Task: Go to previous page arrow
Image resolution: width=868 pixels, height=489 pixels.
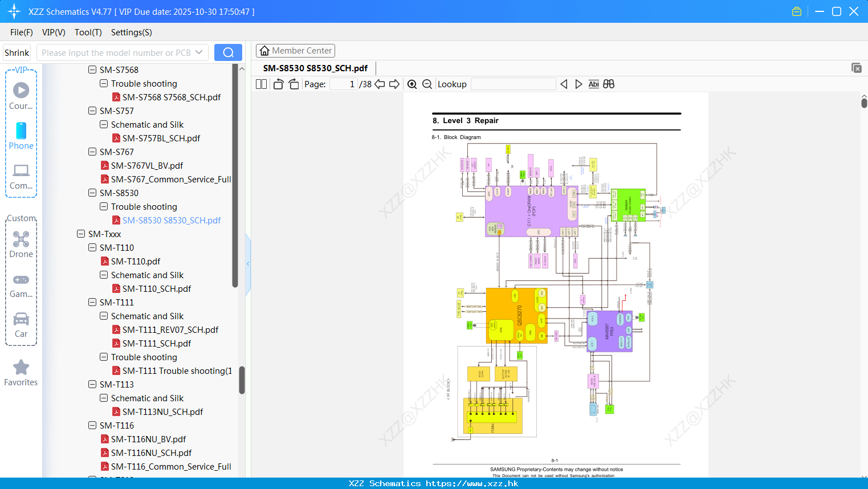Action: coord(380,84)
